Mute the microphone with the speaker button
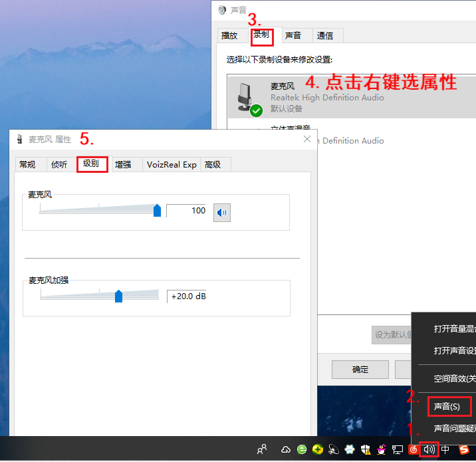The width and height of the screenshot is (476, 462). (222, 213)
